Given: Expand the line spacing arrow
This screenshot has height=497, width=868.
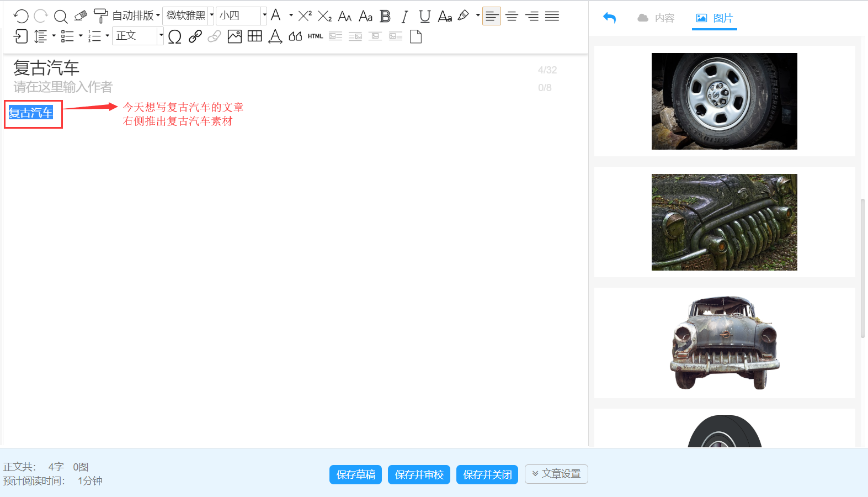Looking at the screenshot, I should [54, 36].
